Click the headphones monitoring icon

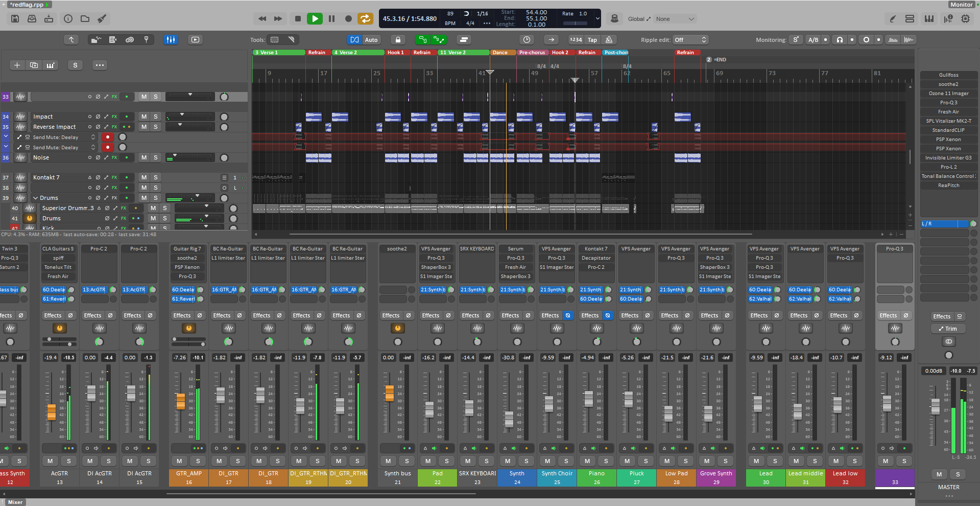(840, 40)
